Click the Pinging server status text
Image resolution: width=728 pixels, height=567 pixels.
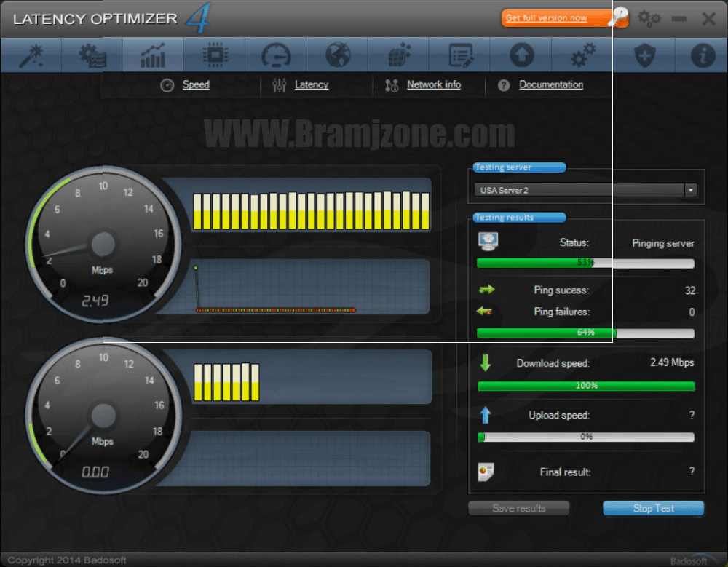pos(663,243)
